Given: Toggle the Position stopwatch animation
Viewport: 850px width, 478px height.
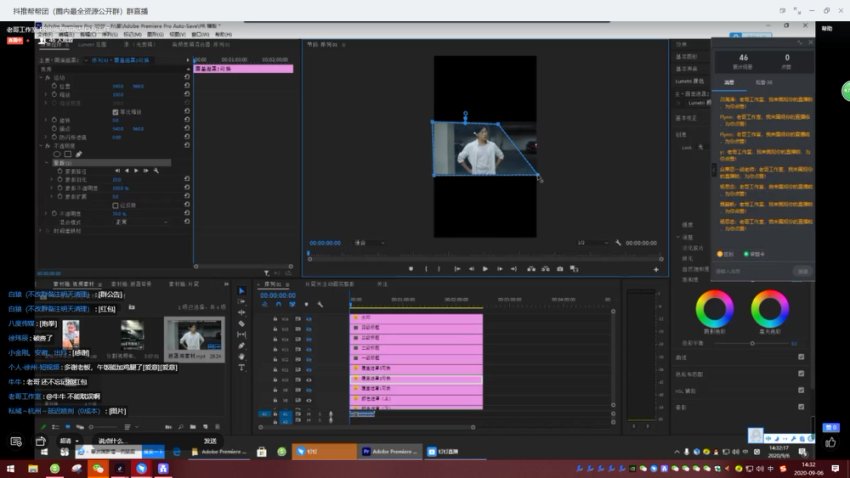Looking at the screenshot, I should click(x=54, y=86).
